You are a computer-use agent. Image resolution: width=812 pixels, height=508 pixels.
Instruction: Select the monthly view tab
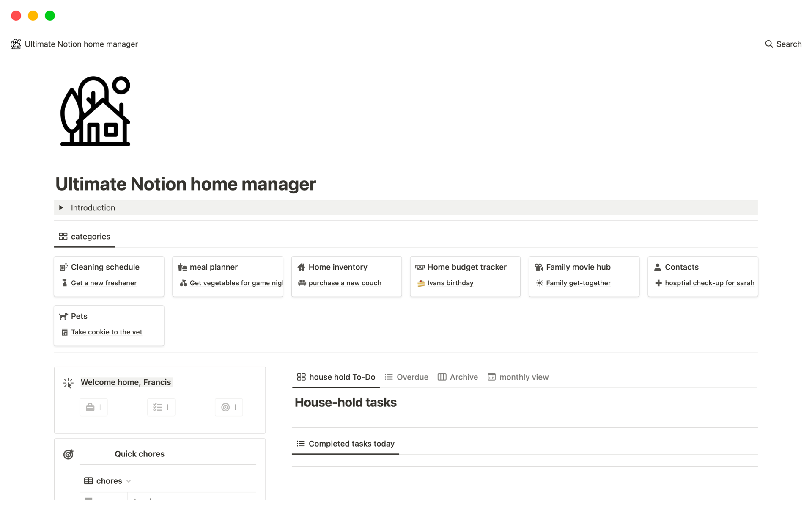click(x=518, y=377)
